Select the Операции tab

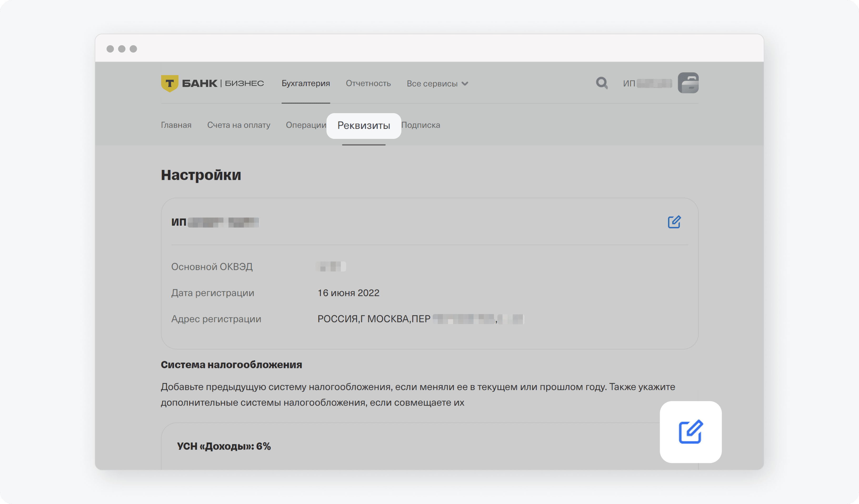(306, 125)
